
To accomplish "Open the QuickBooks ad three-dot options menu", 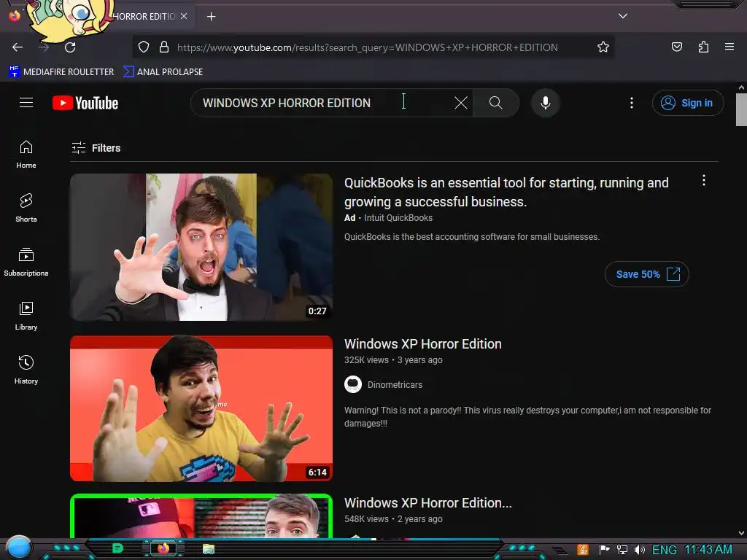I will [x=704, y=180].
